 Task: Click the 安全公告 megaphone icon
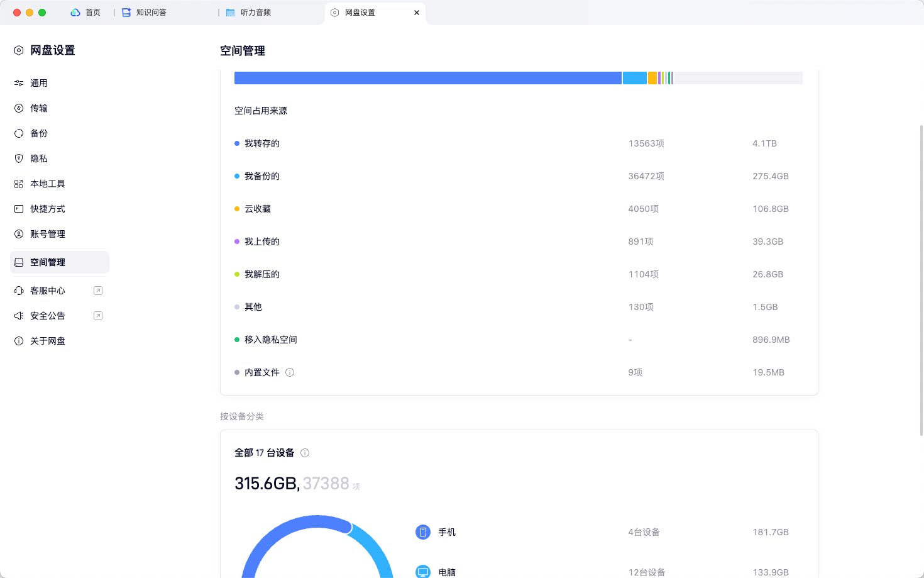click(19, 316)
